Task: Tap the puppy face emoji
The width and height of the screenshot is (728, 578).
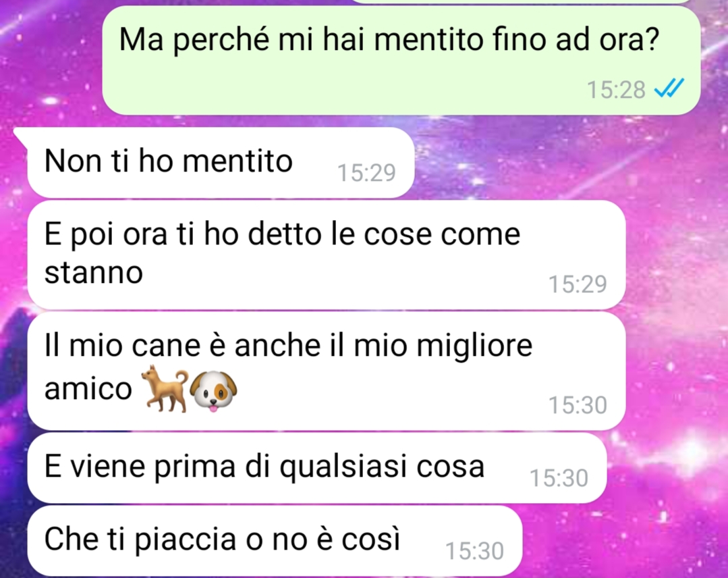Action: coord(214,391)
